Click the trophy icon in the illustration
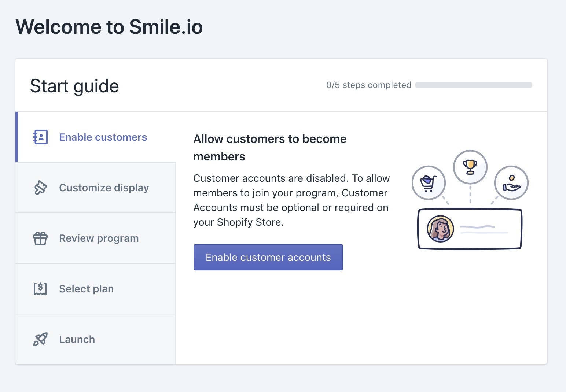Viewport: 566px width, 392px height. tap(470, 167)
